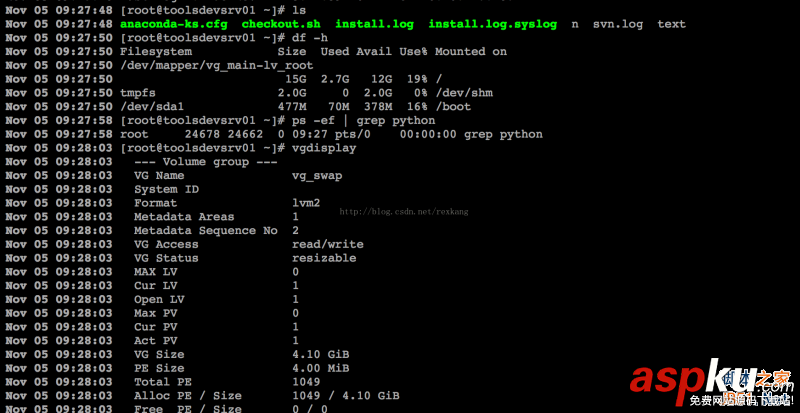The width and height of the screenshot is (800, 413).
Task: Click the 16% usage value
Action: pos(417,107)
